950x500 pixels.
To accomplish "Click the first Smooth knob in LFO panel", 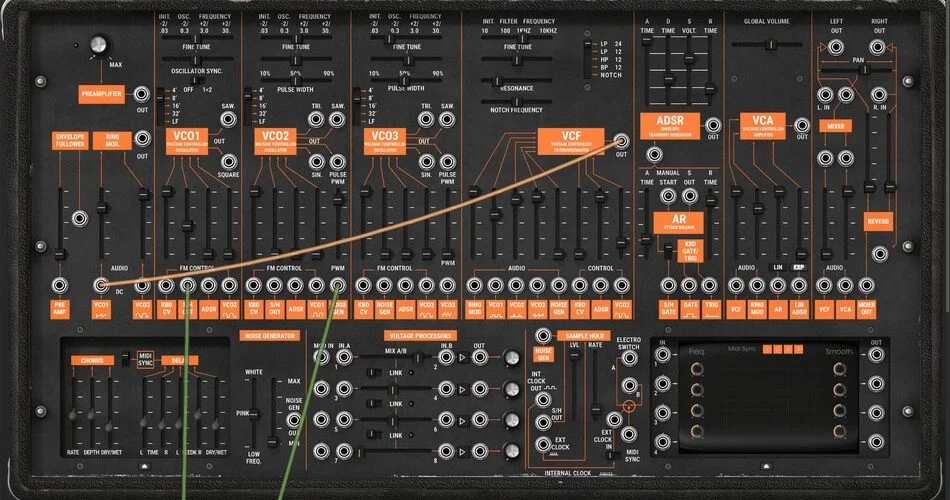I will [839, 368].
